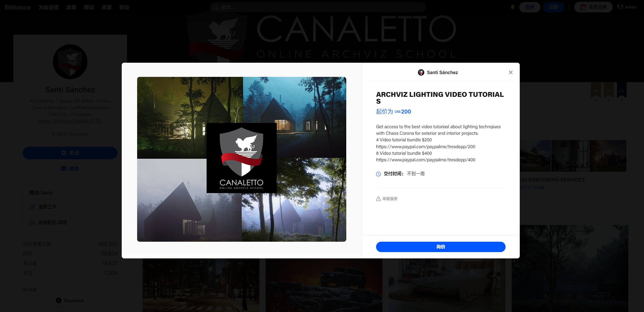
Task: Click the Ar badge icon
Action: [x=596, y=91]
